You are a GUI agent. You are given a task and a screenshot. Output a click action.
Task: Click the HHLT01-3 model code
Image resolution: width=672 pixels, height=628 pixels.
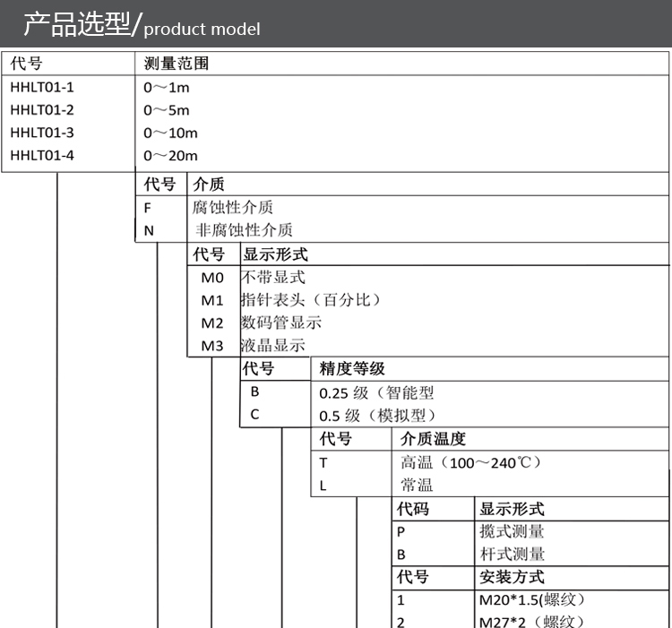coord(42,133)
